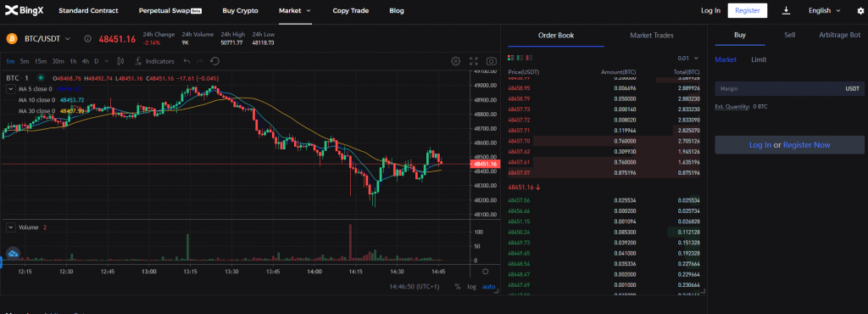Show only sell orders in order book
The image size is (868, 314).
[x=529, y=59]
